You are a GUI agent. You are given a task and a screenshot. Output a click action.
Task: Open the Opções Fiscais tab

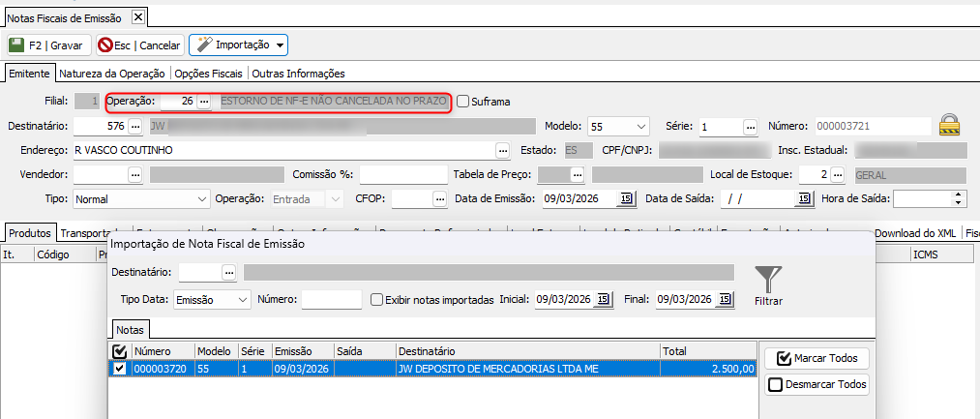click(210, 74)
